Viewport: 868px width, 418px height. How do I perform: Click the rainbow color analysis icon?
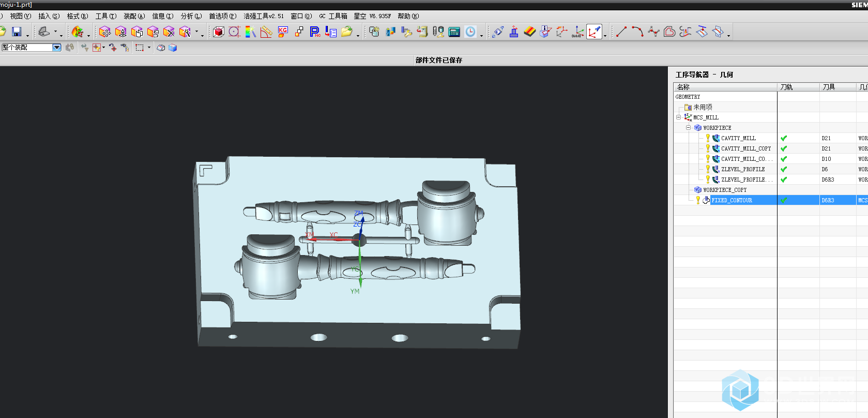(x=250, y=32)
